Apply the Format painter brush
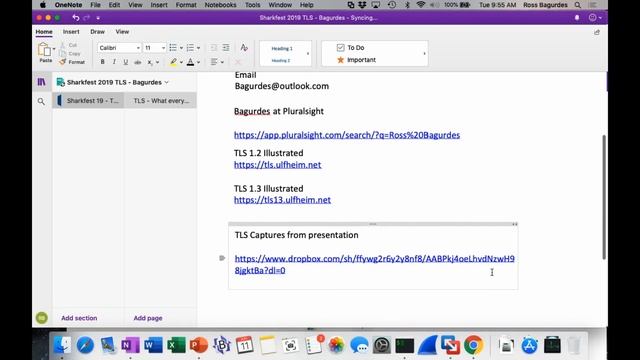640x360 pixels. pyautogui.click(x=72, y=62)
